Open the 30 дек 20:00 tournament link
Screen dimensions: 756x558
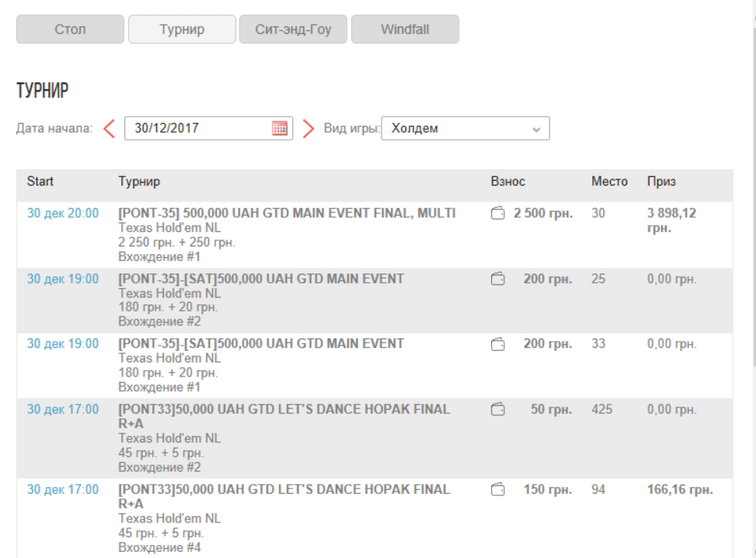[x=63, y=213]
